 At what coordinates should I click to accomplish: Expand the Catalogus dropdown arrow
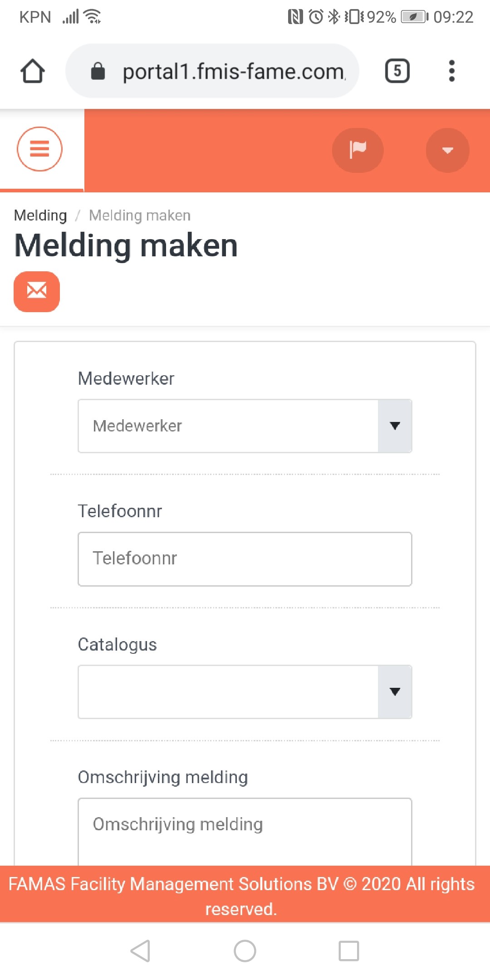tap(395, 692)
